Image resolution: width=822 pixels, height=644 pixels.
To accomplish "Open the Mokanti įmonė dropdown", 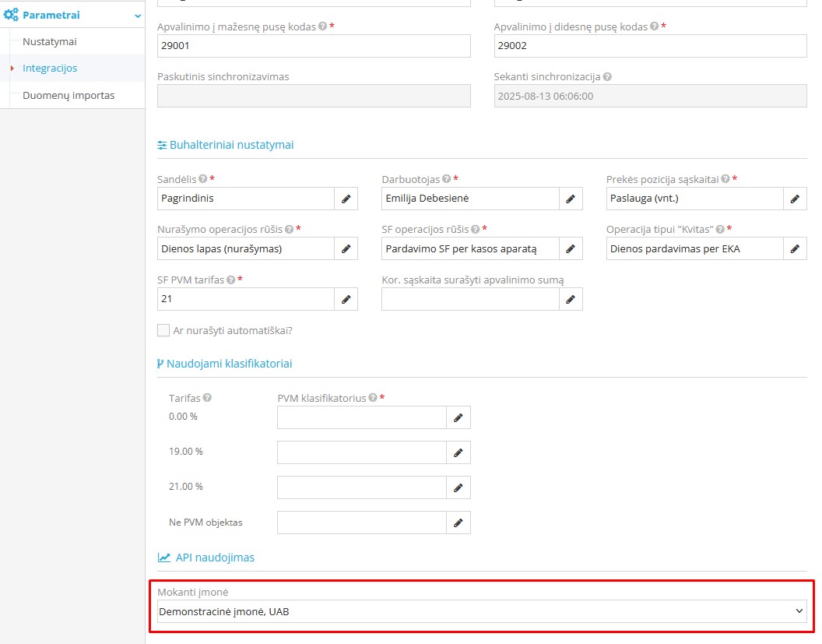I will (x=481, y=611).
